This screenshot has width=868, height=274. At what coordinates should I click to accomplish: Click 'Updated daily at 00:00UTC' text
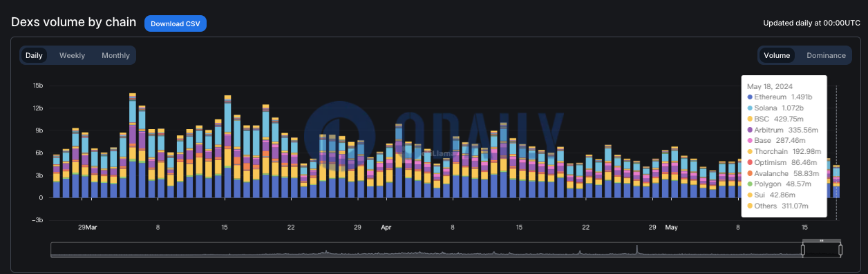(x=811, y=23)
